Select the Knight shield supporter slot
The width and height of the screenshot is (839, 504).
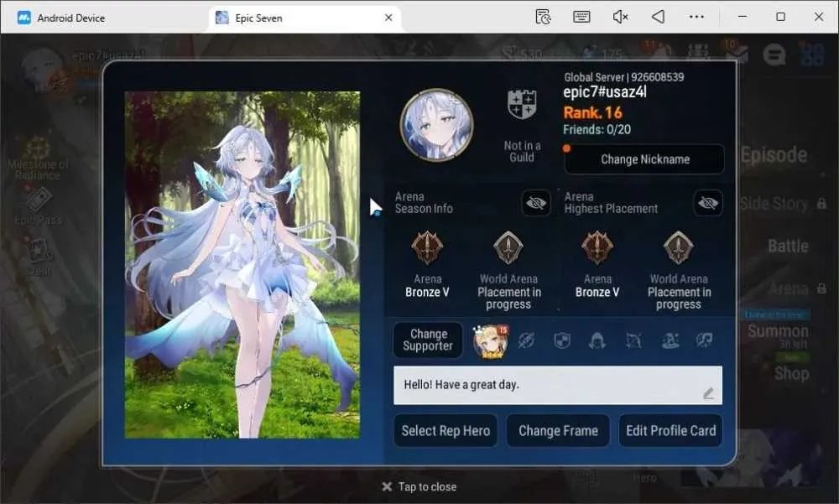[x=562, y=340]
